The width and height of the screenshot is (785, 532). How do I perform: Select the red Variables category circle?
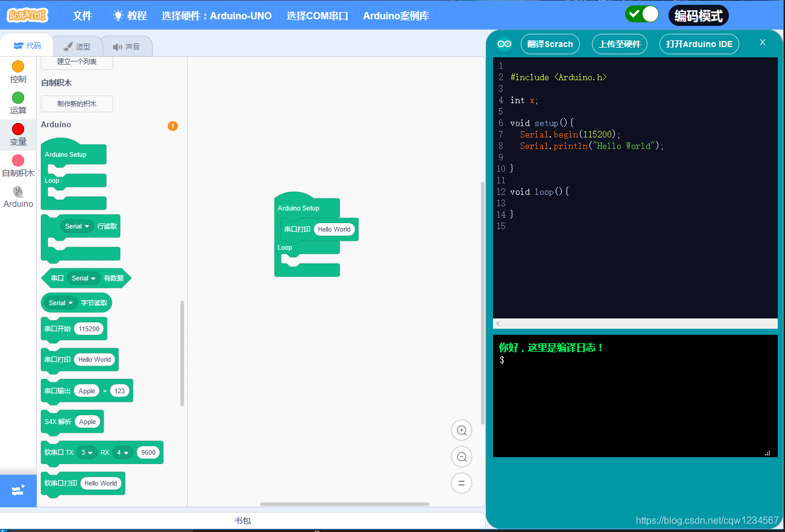pyautogui.click(x=18, y=129)
